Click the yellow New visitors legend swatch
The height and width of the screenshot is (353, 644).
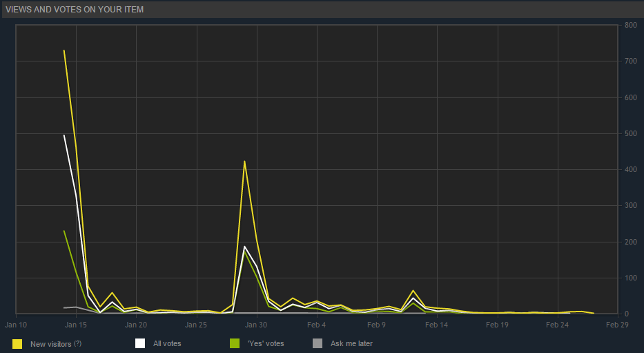17,344
